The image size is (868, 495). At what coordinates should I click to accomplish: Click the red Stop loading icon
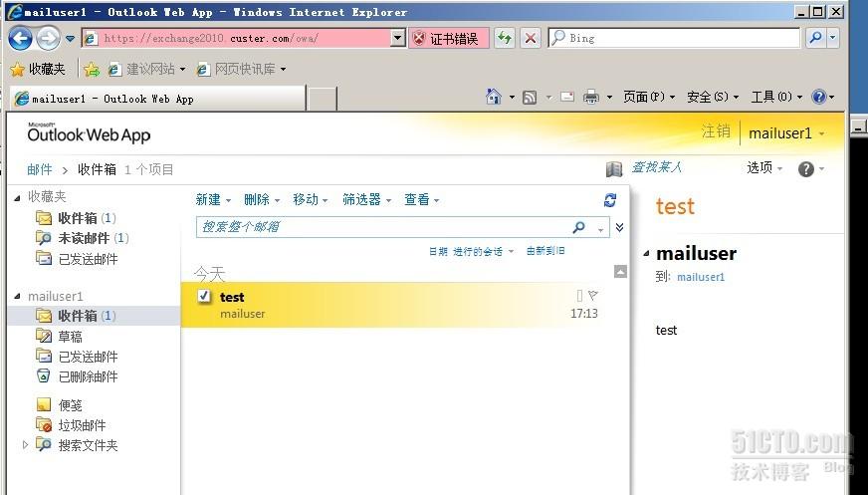[531, 38]
